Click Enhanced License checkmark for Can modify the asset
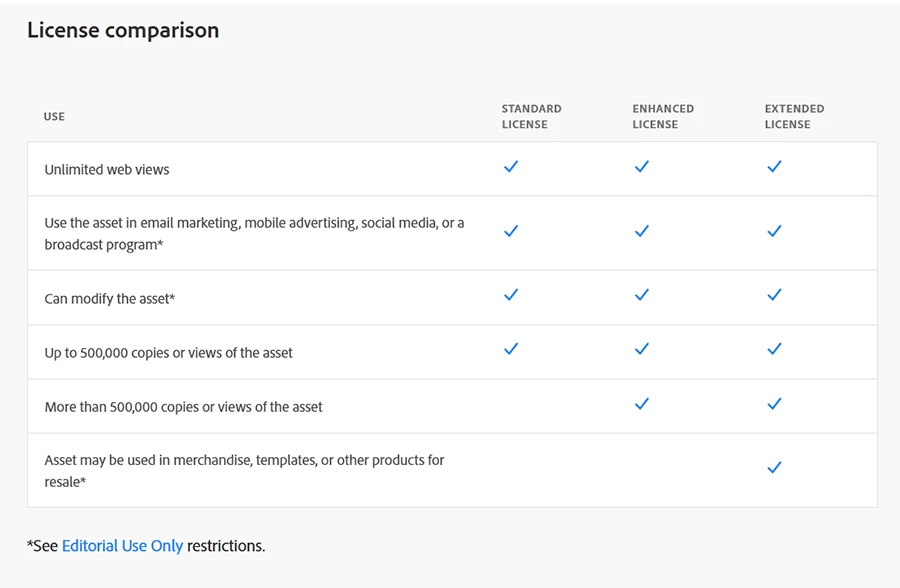The image size is (900, 588). (x=642, y=295)
